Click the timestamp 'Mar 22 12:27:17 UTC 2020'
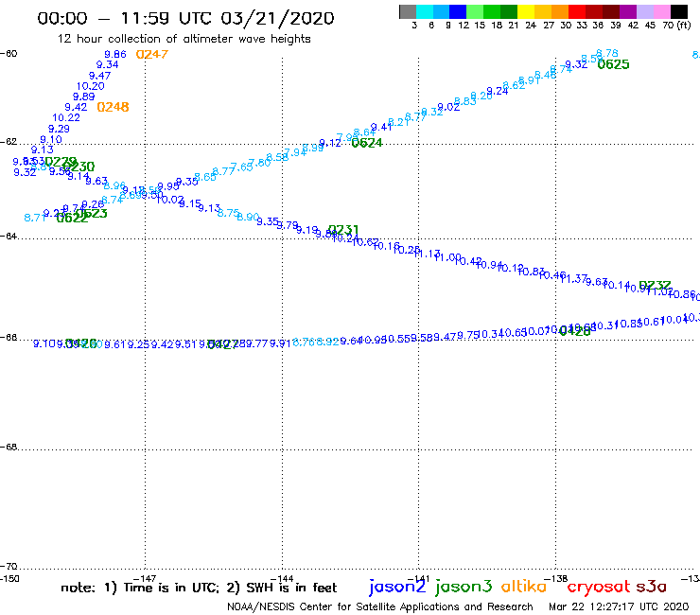The image size is (700, 615). coord(619,607)
